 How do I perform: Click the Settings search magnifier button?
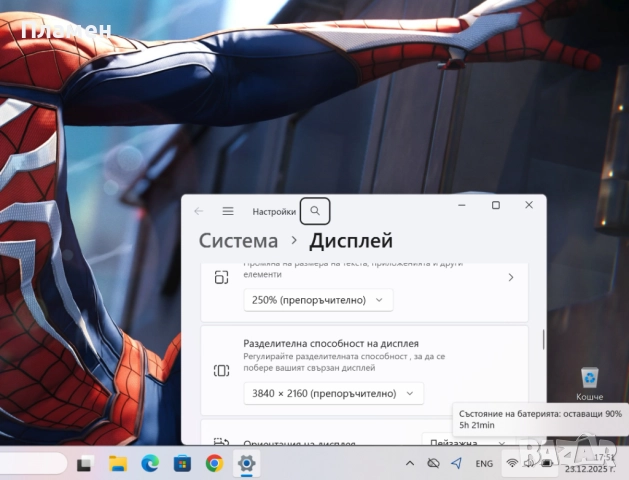click(x=315, y=211)
